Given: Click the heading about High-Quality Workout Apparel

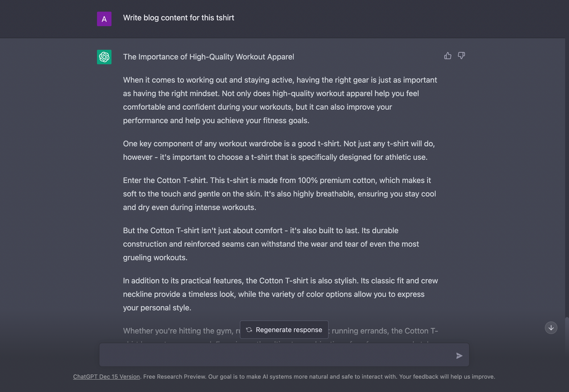Looking at the screenshot, I should coord(208,57).
